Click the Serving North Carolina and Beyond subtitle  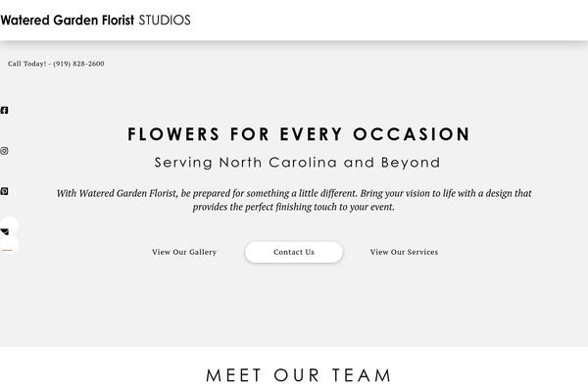click(298, 163)
